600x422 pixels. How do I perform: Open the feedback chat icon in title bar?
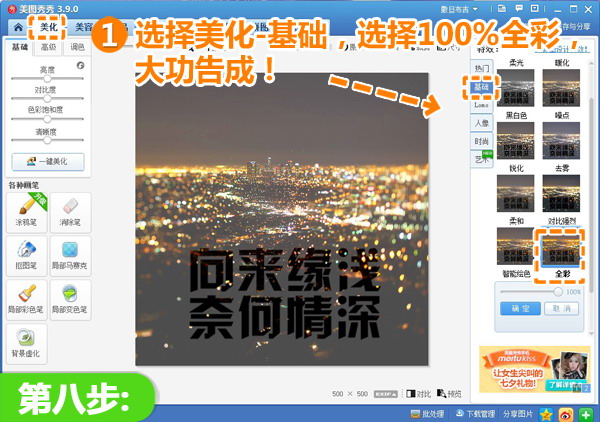519,8
